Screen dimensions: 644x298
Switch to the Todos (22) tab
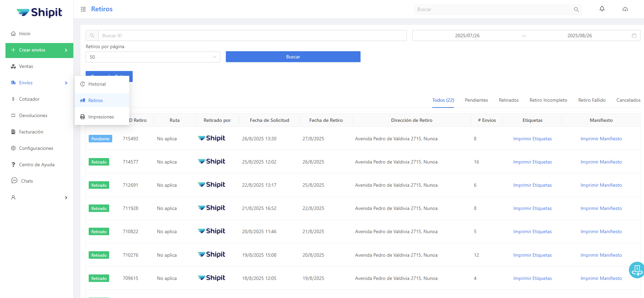pos(443,100)
